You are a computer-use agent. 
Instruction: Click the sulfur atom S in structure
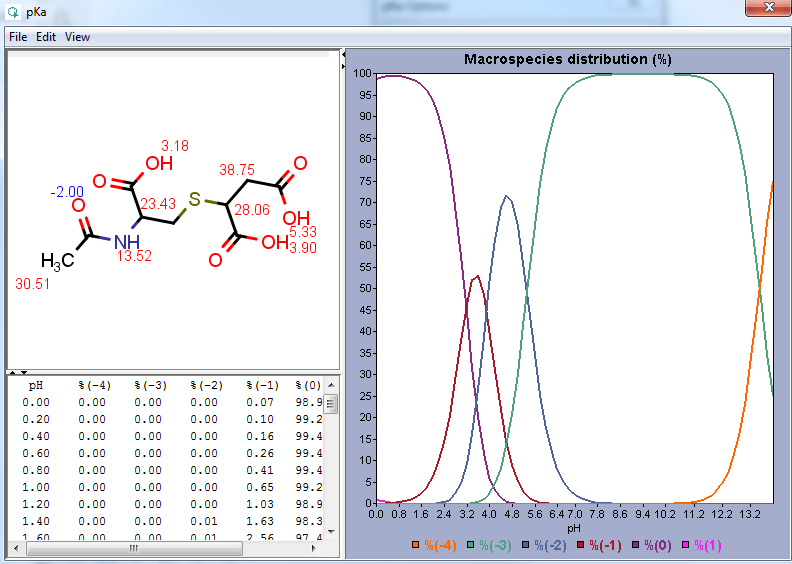(x=194, y=200)
